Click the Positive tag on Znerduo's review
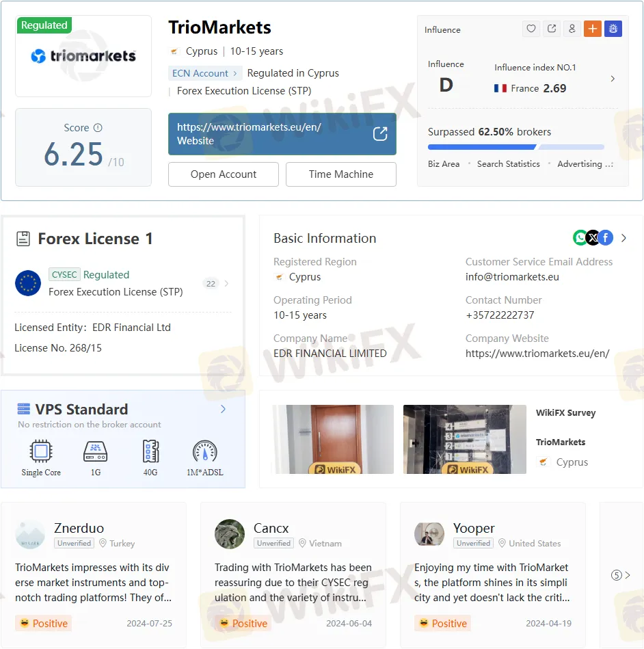The height and width of the screenshot is (649, 644). pyautogui.click(x=44, y=623)
